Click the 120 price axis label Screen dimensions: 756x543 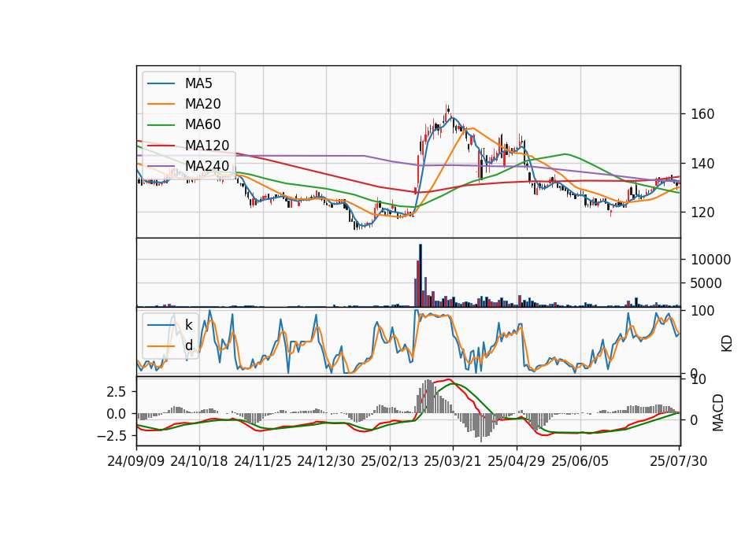click(x=702, y=212)
